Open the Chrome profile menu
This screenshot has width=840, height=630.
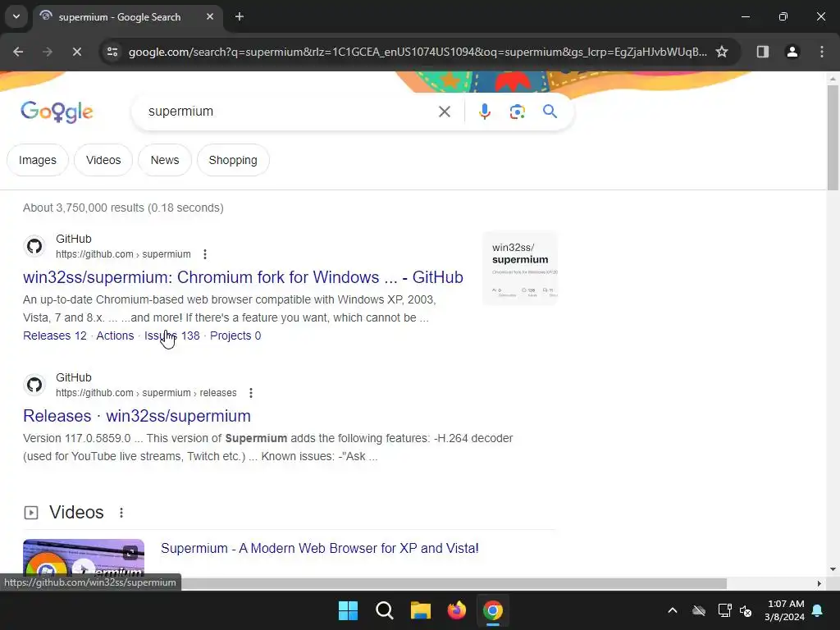pyautogui.click(x=792, y=52)
